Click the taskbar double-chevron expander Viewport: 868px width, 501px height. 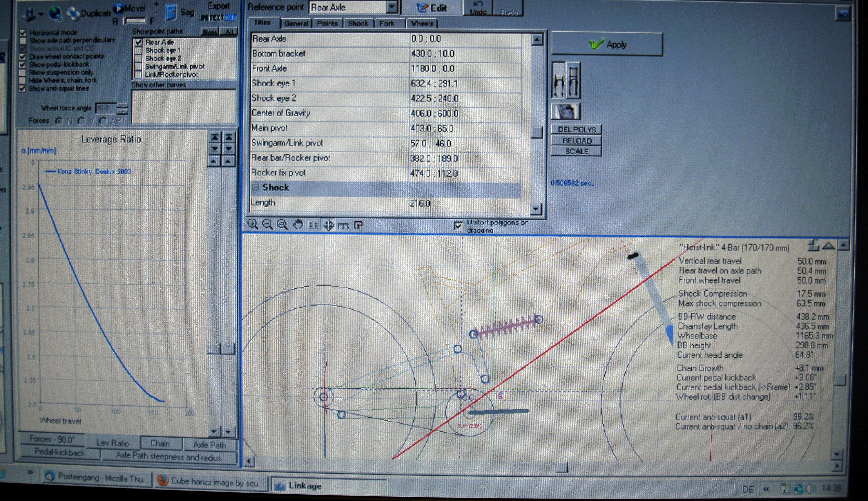click(x=30, y=472)
